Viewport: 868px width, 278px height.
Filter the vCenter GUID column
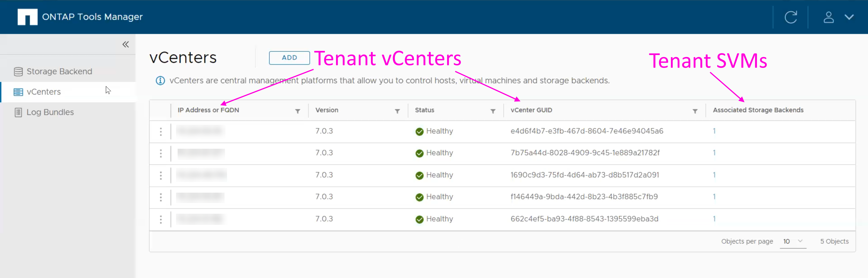tap(695, 111)
